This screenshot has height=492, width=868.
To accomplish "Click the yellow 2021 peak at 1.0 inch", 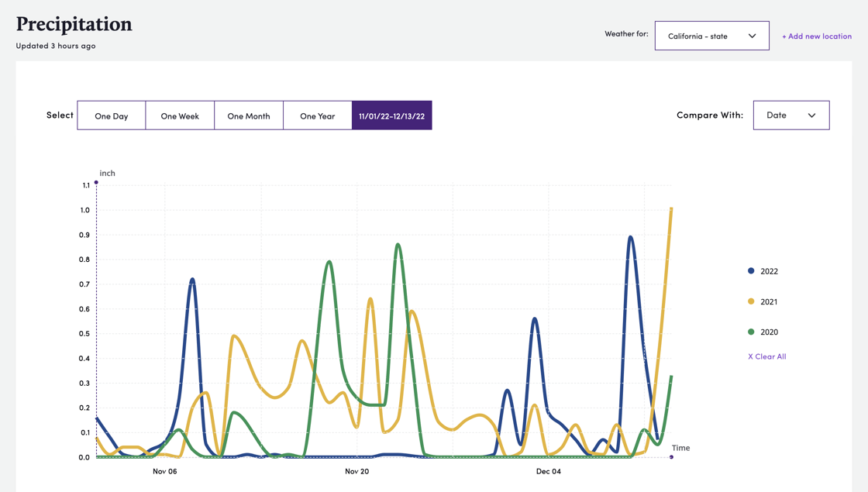I will tap(670, 209).
